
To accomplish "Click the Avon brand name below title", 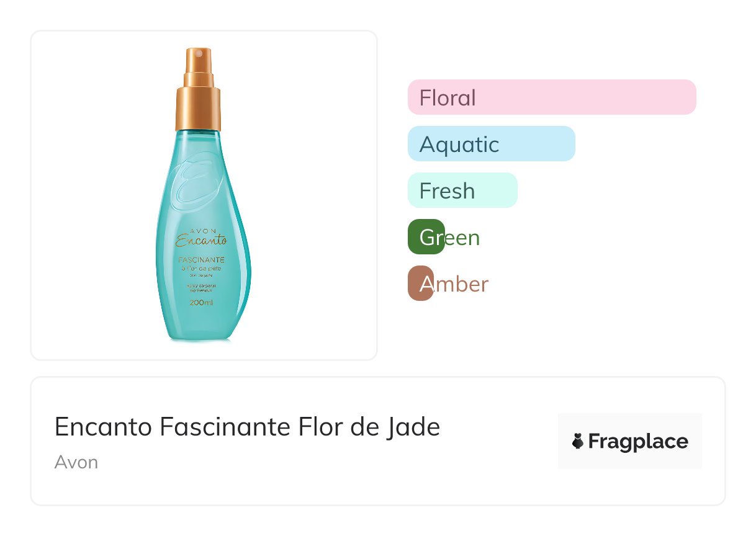I will [x=76, y=462].
